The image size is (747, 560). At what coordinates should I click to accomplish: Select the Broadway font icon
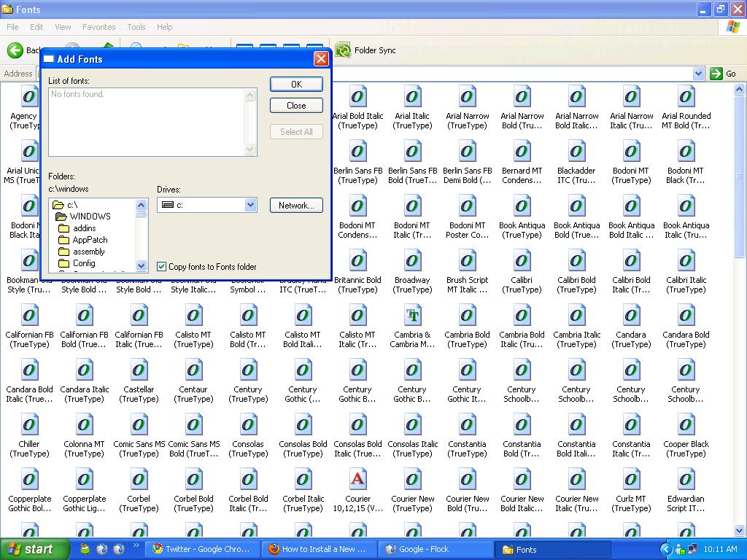click(413, 261)
